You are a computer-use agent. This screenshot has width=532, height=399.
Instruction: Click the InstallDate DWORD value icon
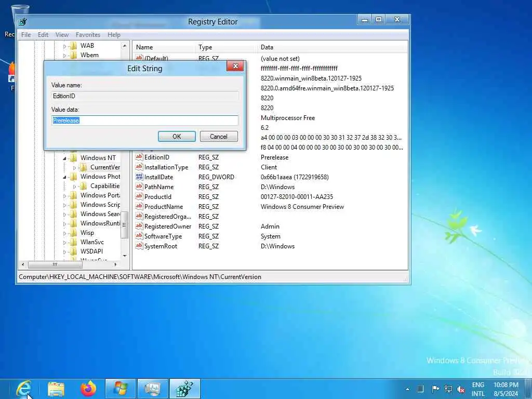click(x=139, y=177)
